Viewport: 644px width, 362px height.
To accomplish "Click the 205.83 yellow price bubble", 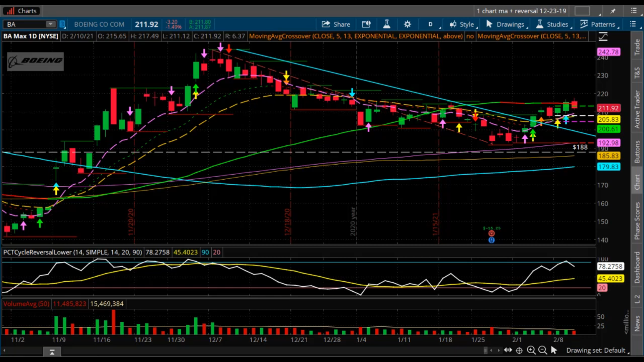I will pyautogui.click(x=608, y=119).
